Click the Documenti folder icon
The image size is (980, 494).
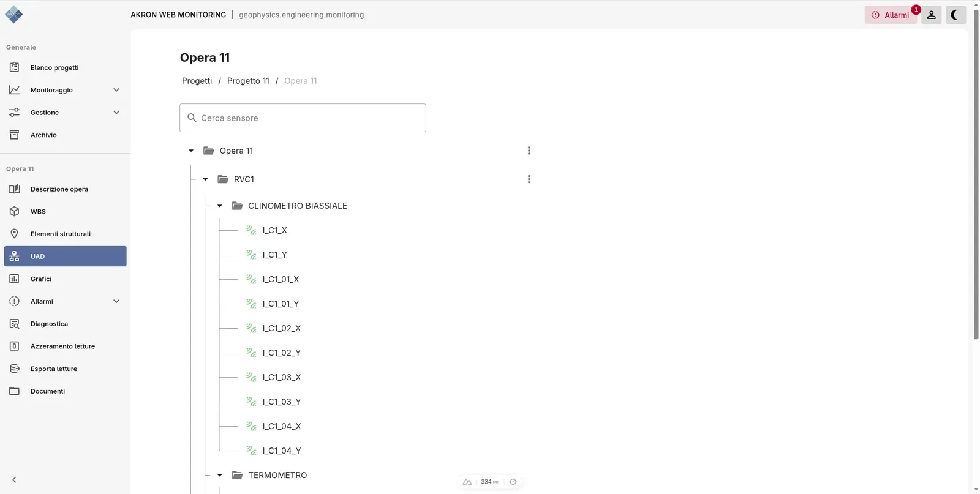click(14, 391)
